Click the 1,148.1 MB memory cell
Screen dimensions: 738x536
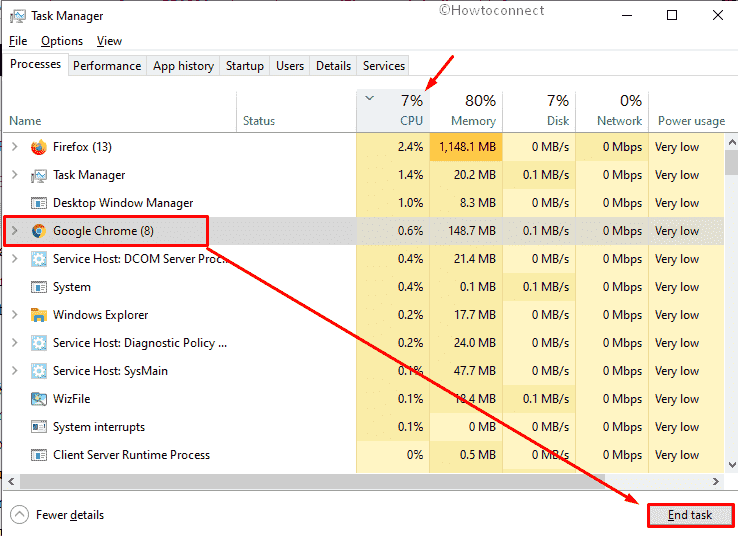[466, 147]
